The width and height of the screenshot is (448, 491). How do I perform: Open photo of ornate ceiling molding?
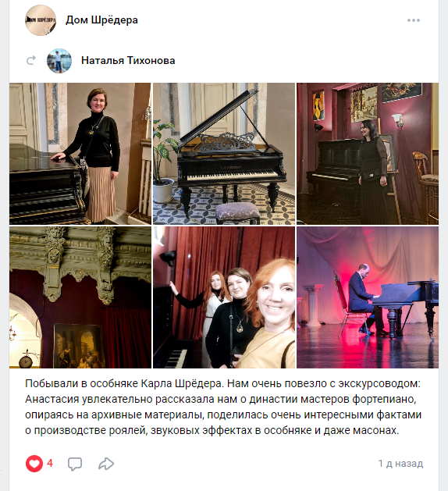pyautogui.click(x=80, y=297)
